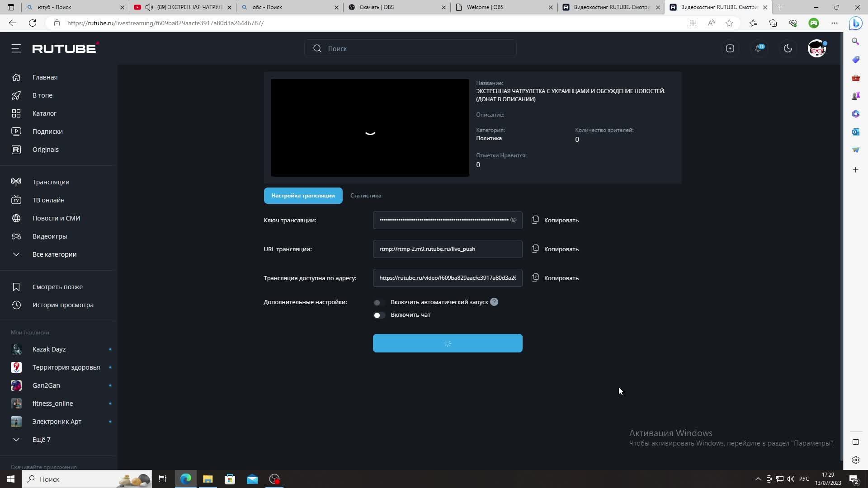Go to Трансляции in the sidebar
Viewport: 868px width, 488px height.
point(51,182)
